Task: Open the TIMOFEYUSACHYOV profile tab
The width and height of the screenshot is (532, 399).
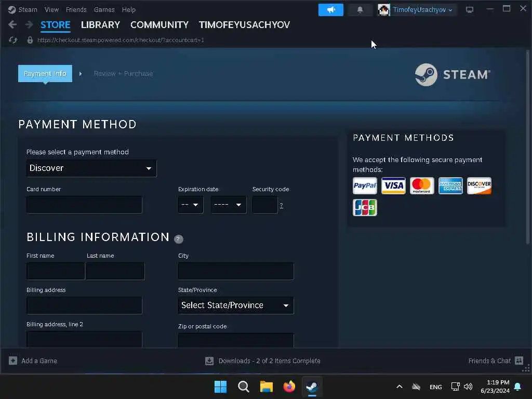Action: 245,25
